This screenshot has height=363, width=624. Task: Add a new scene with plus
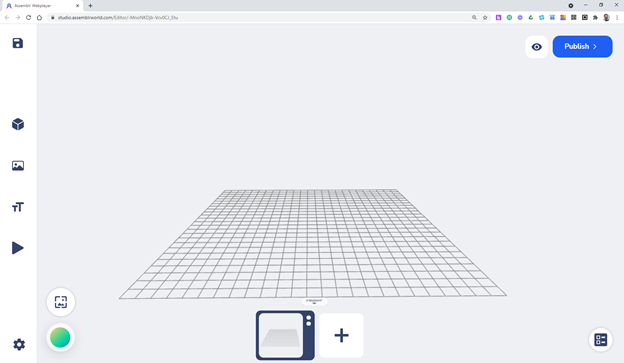(341, 335)
